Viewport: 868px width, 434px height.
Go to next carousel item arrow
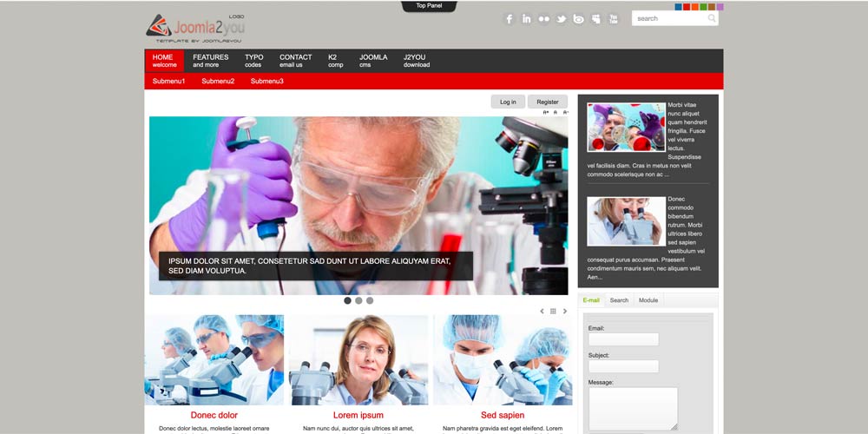click(x=565, y=312)
